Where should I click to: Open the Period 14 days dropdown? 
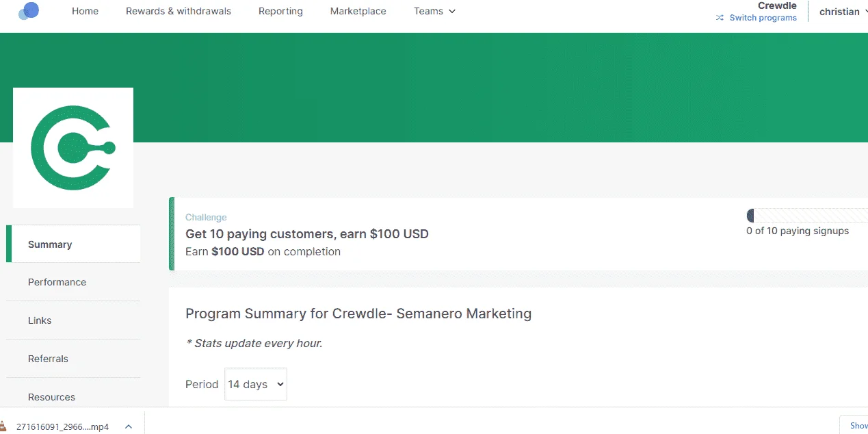pos(256,384)
